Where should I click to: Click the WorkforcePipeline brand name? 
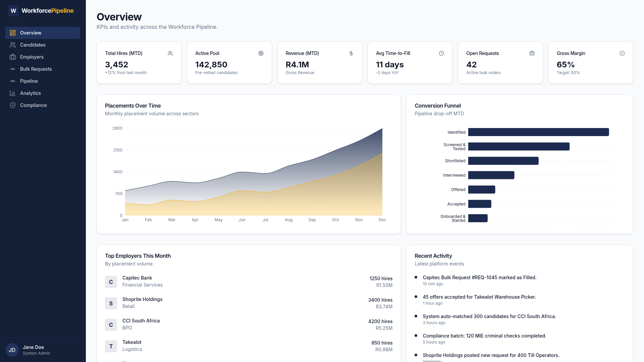pyautogui.click(x=48, y=11)
